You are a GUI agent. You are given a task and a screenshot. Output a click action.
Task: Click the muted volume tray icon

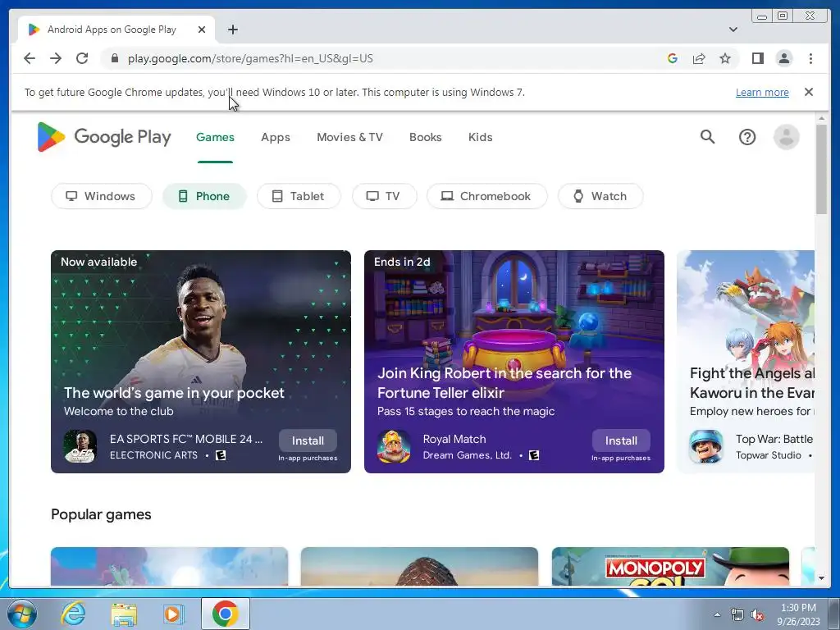pos(757,615)
